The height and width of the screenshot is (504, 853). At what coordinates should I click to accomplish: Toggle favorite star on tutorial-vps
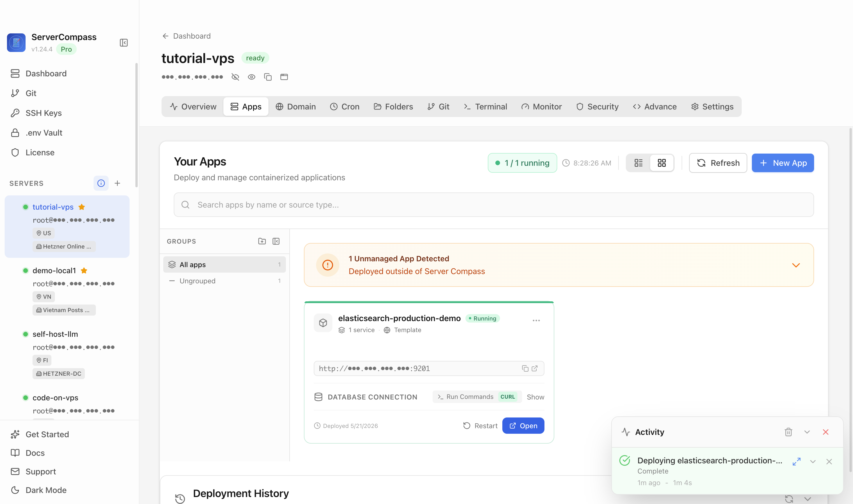(82, 207)
